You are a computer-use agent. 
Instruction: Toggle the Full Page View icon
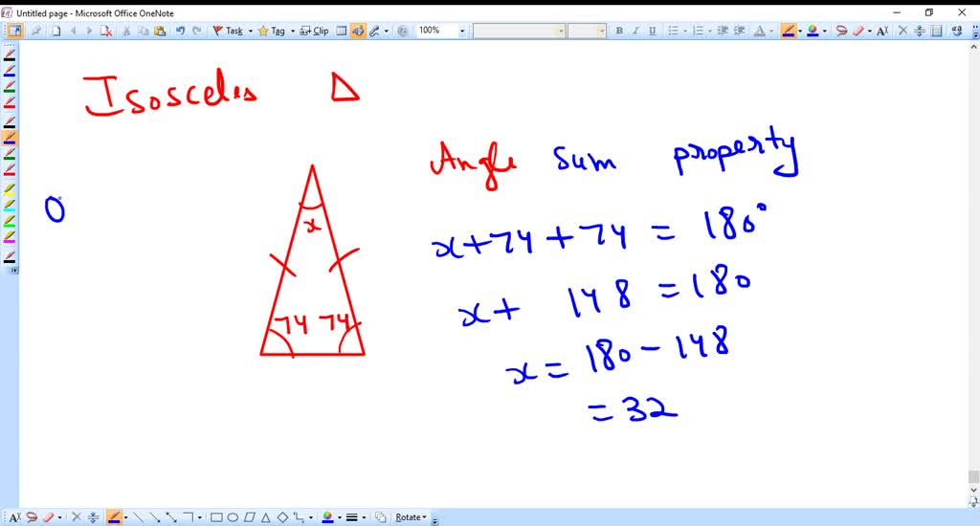[13, 31]
